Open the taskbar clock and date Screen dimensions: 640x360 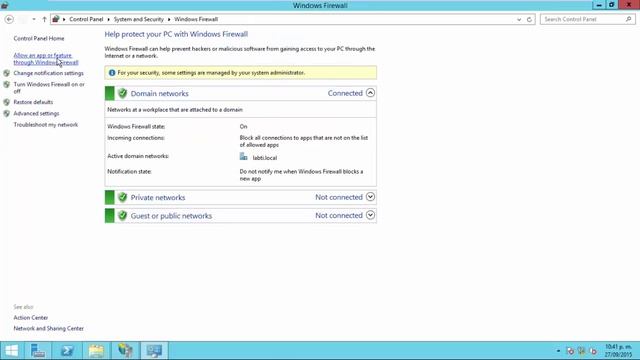point(618,351)
